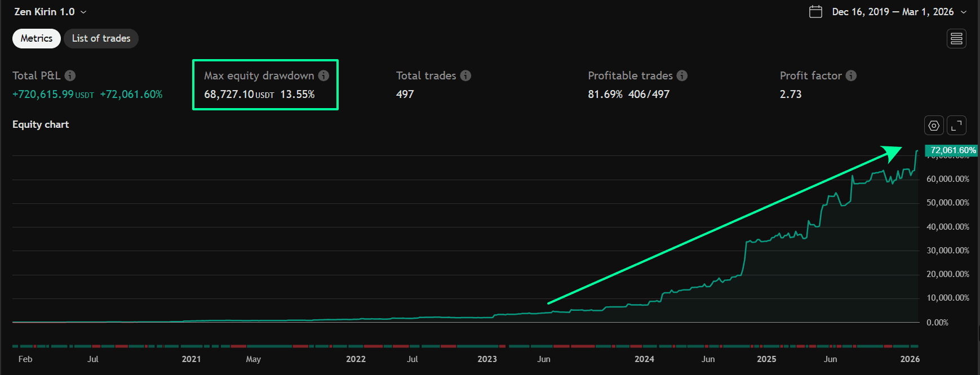Click the 2024 label on time axis
Image resolution: width=980 pixels, height=375 pixels.
[644, 359]
